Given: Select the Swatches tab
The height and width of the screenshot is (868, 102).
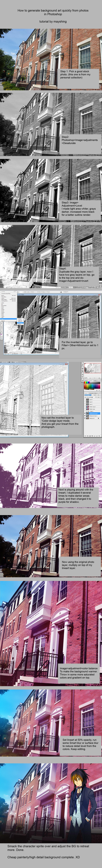Looking at the screenshot, I should (91, 381).
